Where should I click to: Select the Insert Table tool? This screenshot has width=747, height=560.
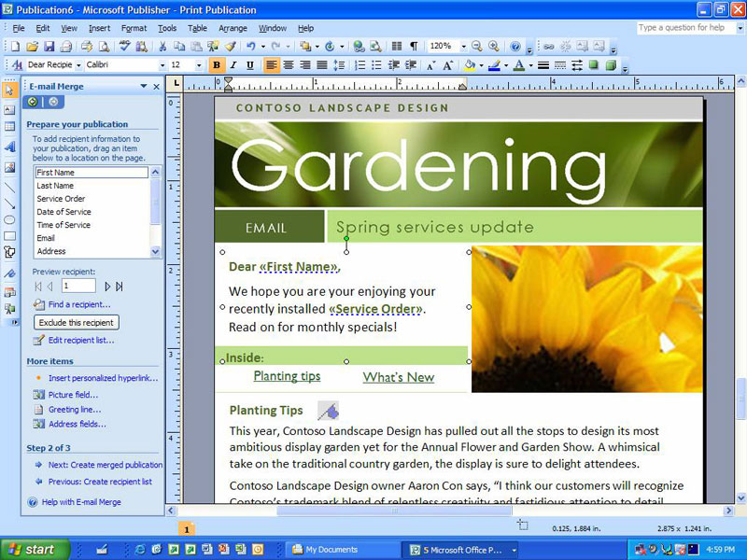coord(9,126)
